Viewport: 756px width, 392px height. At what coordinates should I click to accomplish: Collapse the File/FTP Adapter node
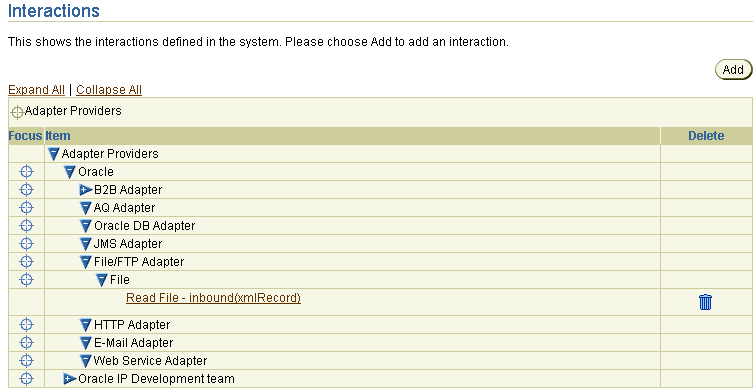coord(85,262)
